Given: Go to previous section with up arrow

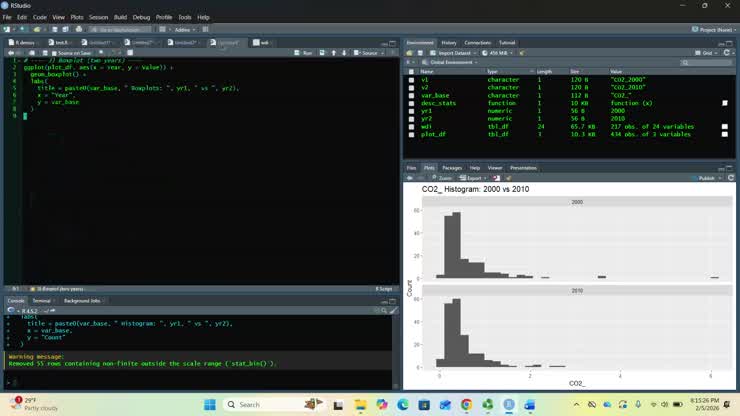Looking at the screenshot, I should tap(334, 53).
